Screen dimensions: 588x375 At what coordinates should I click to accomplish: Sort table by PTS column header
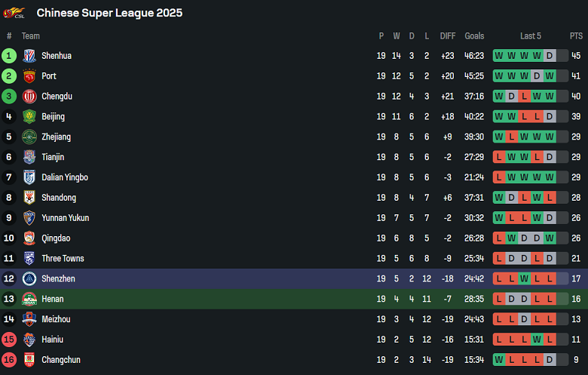(576, 36)
